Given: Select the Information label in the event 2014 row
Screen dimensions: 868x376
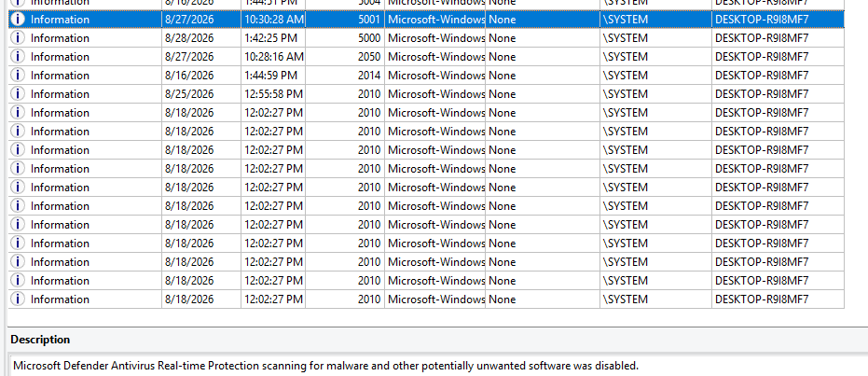Looking at the screenshot, I should (60, 76).
